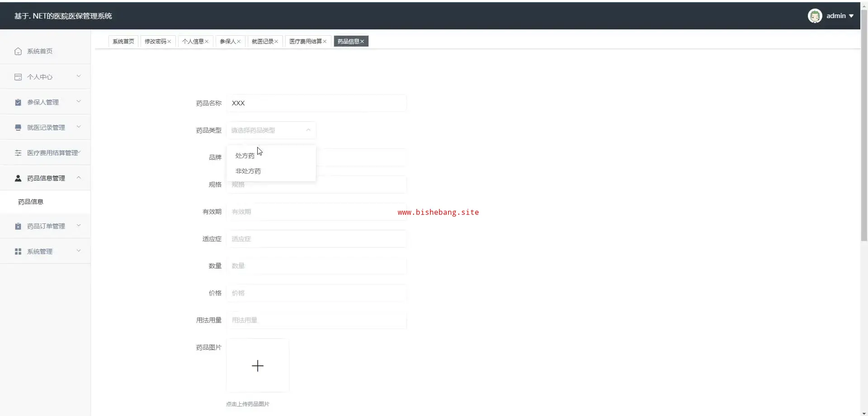Close the 个人信息 tab with its X
This screenshot has width=868, height=416.
[207, 42]
